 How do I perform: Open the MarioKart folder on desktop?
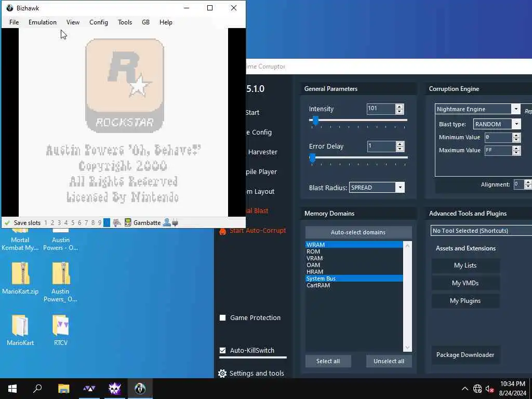tap(20, 330)
